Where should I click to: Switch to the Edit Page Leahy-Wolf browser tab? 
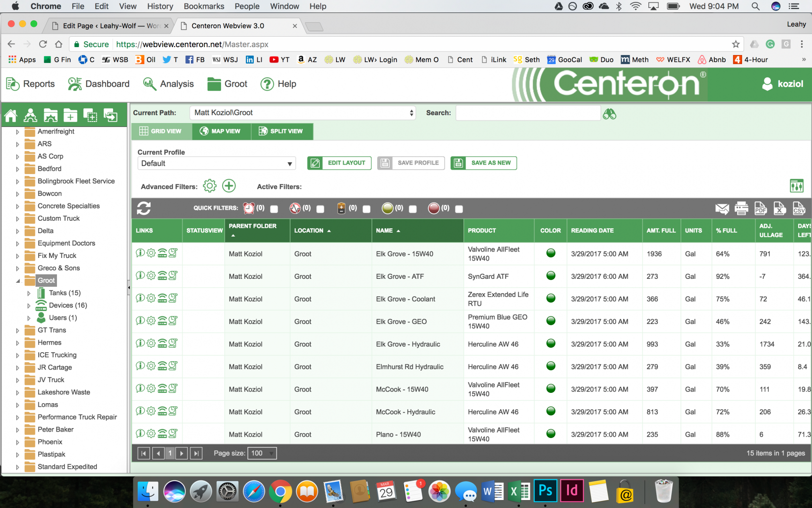pos(111,26)
